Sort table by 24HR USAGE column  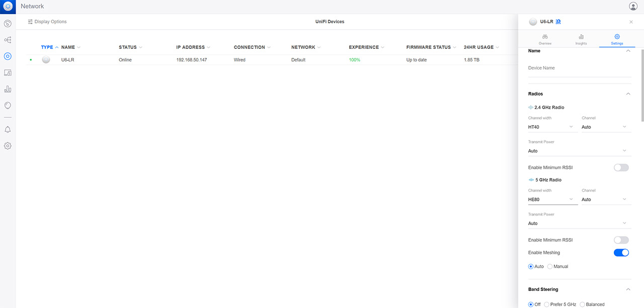pos(481,47)
